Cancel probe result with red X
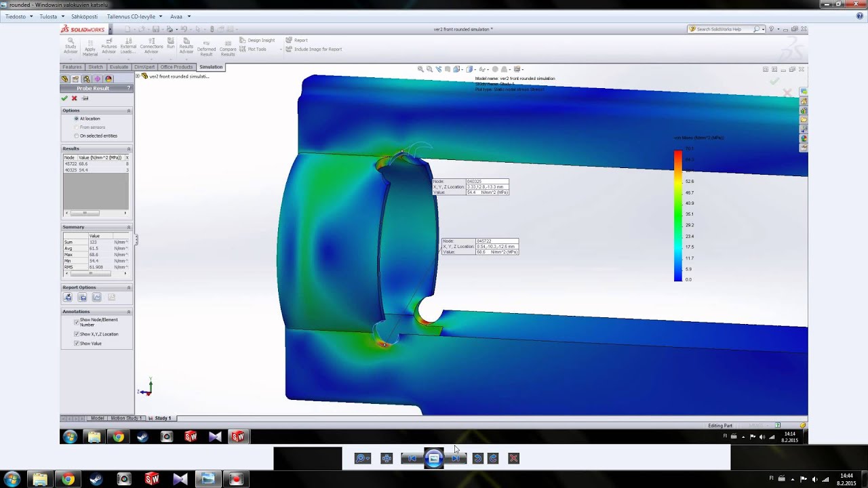Image resolution: width=868 pixels, height=488 pixels. 75,98
